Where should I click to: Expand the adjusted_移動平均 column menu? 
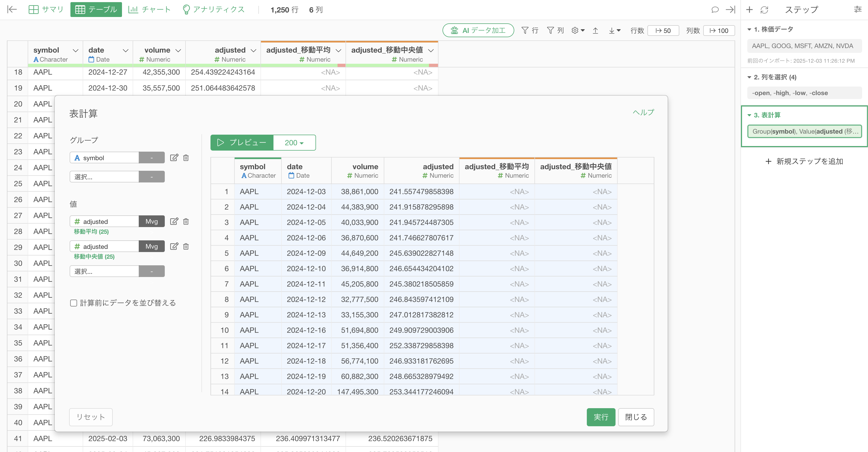[338, 50]
